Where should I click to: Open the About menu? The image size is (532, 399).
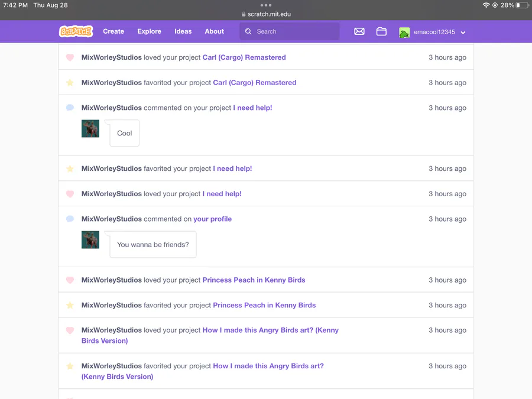coord(215,31)
